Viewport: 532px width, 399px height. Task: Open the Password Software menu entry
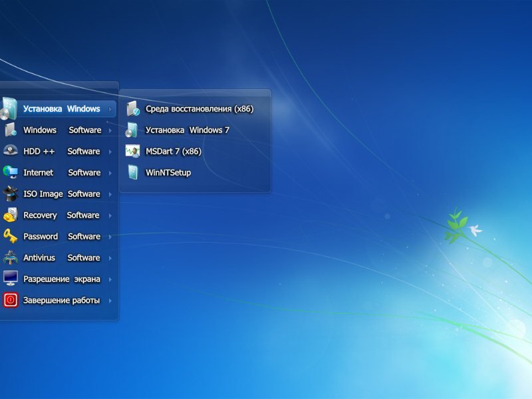point(58,237)
